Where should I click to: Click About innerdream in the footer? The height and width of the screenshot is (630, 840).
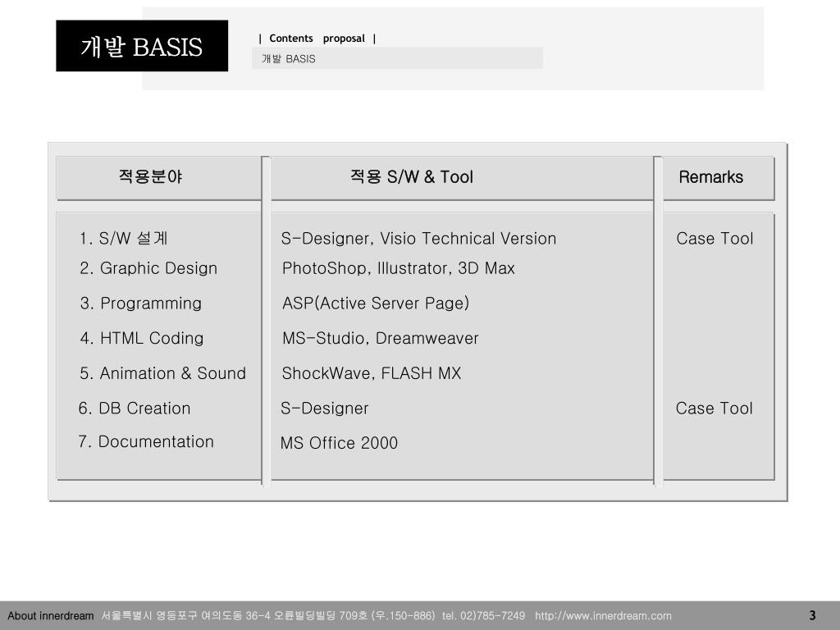[50, 615]
